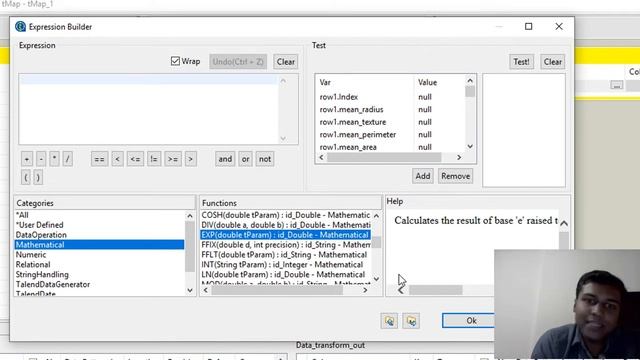This screenshot has width=640, height=360.
Task: Select the row1.mean_perimeter variable row
Action: 391,135
